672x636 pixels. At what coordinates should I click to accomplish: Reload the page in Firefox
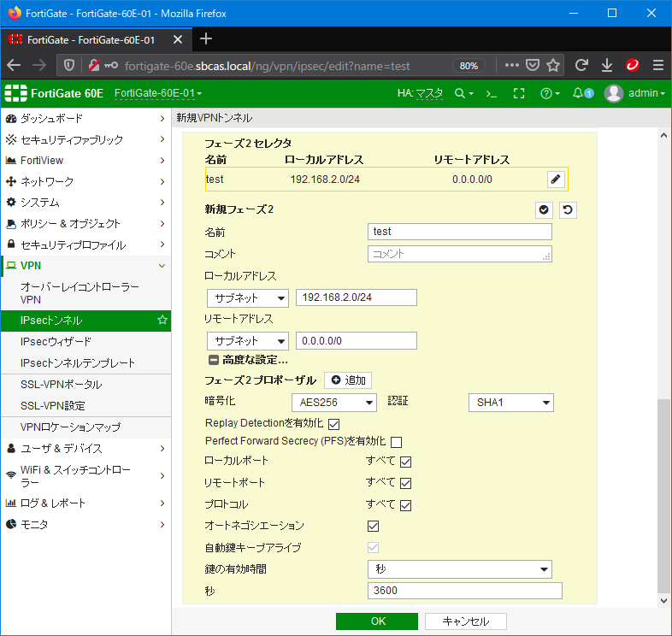(x=581, y=65)
